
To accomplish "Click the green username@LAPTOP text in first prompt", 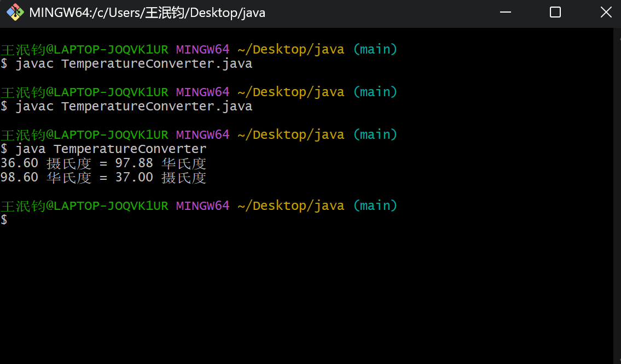I will [x=84, y=50].
